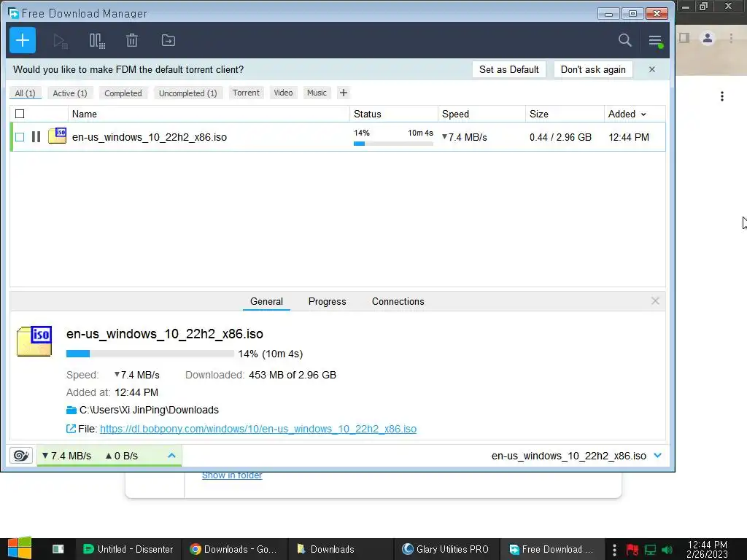Filter by Active (1)
Viewport: 747px width, 560px height.
click(70, 93)
